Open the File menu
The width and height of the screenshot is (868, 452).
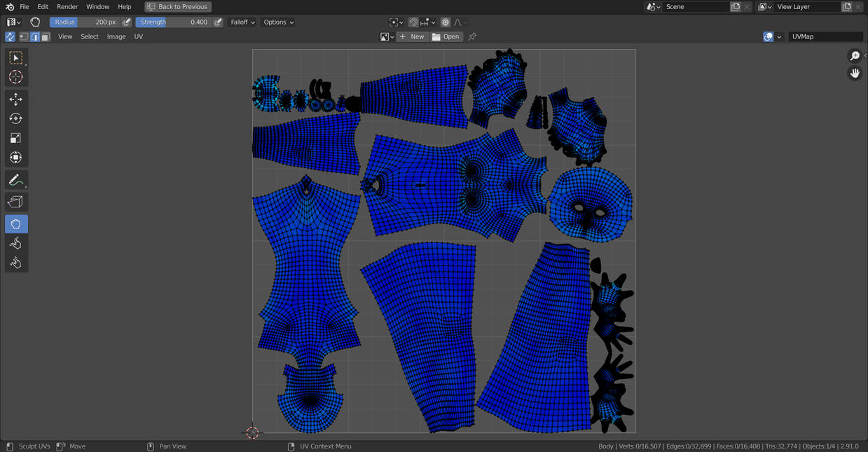[25, 7]
